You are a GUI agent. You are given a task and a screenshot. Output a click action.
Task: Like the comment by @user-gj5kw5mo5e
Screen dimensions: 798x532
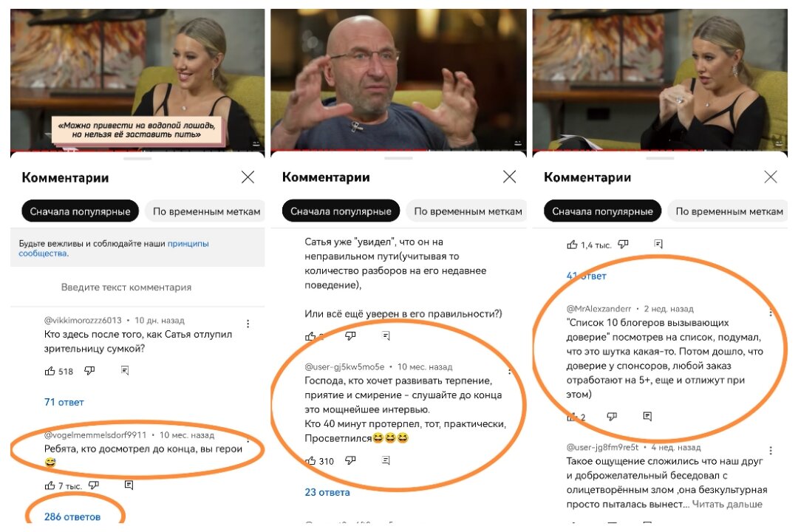coord(310,461)
